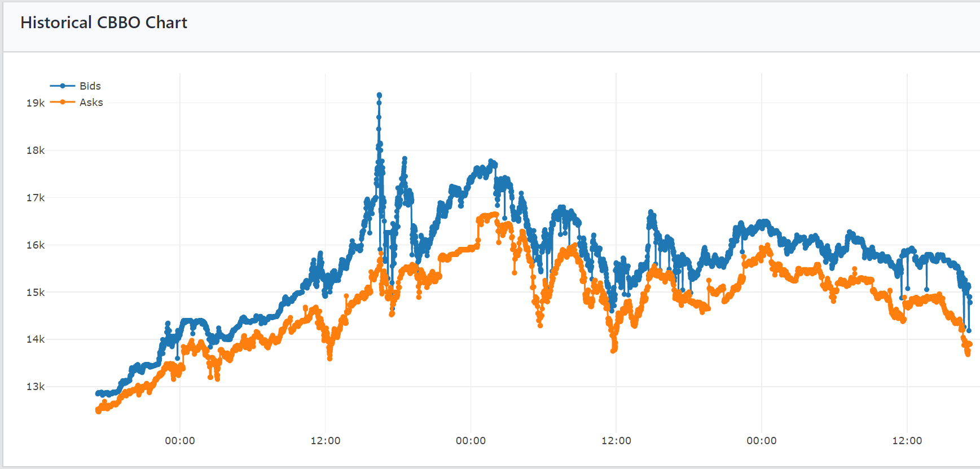Click the blue Bids legend line marker
The height and width of the screenshot is (469, 980).
point(63,86)
